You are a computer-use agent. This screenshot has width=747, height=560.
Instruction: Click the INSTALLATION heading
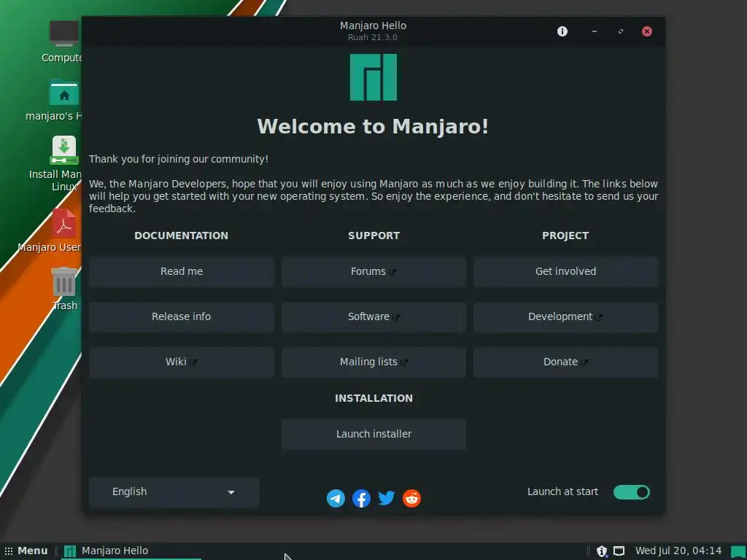[373, 398]
